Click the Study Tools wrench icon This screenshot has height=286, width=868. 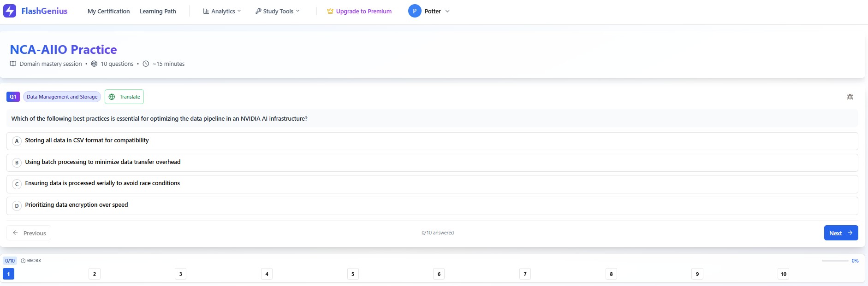pyautogui.click(x=258, y=11)
